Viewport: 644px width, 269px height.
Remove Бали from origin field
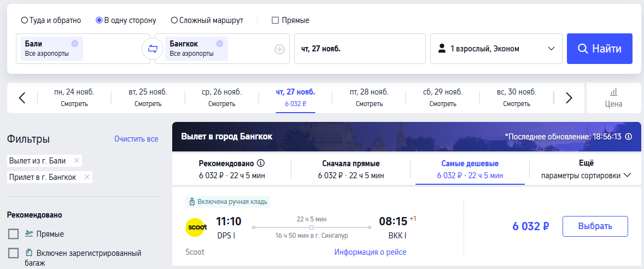pos(74,44)
